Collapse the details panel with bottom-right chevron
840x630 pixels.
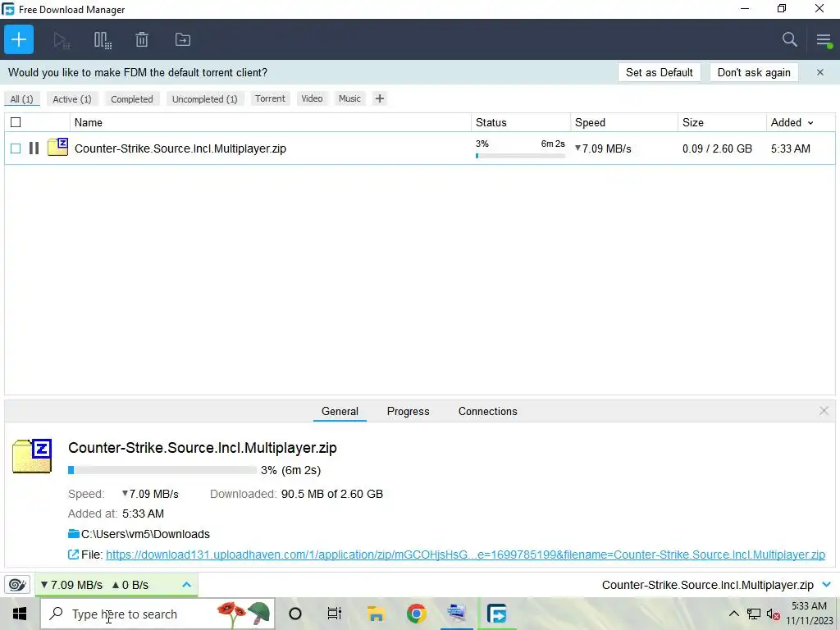(x=827, y=584)
